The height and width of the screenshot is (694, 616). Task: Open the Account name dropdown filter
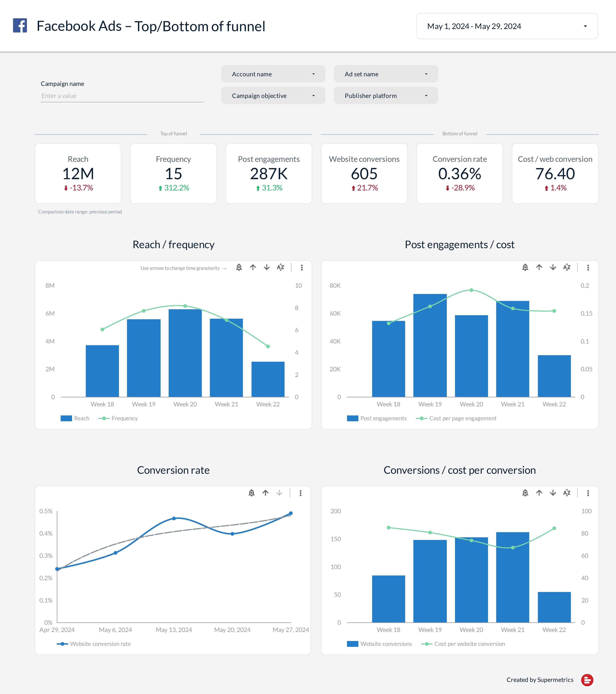tap(273, 74)
